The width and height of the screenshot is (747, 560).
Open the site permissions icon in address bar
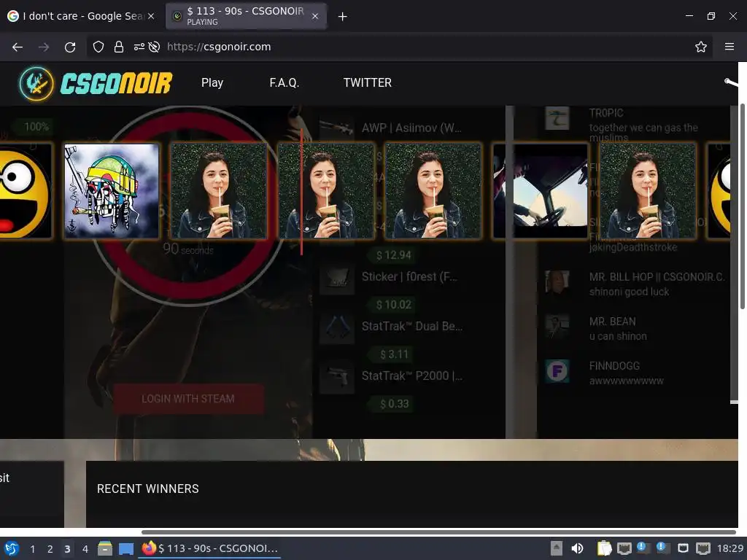(x=139, y=47)
